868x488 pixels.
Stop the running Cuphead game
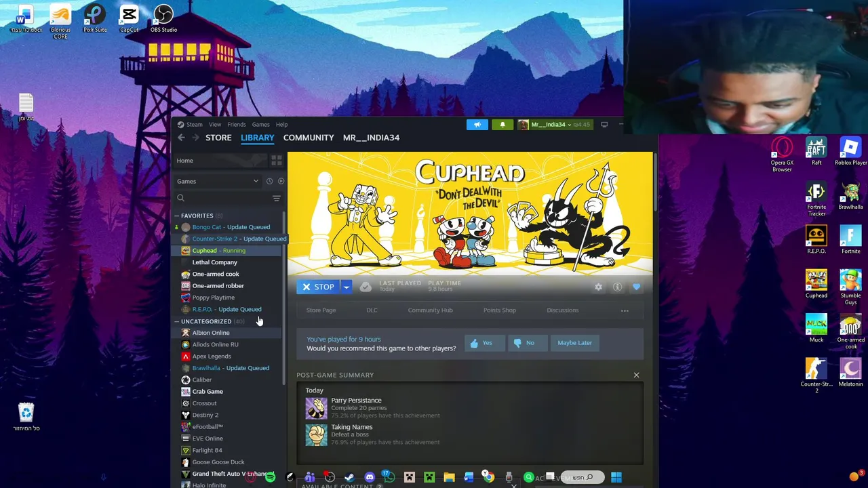click(x=318, y=287)
